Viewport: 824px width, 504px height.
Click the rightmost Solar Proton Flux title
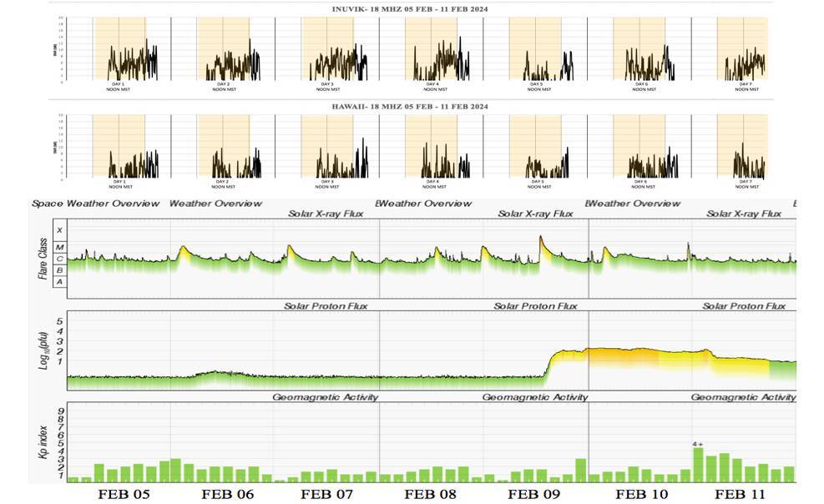tap(743, 306)
